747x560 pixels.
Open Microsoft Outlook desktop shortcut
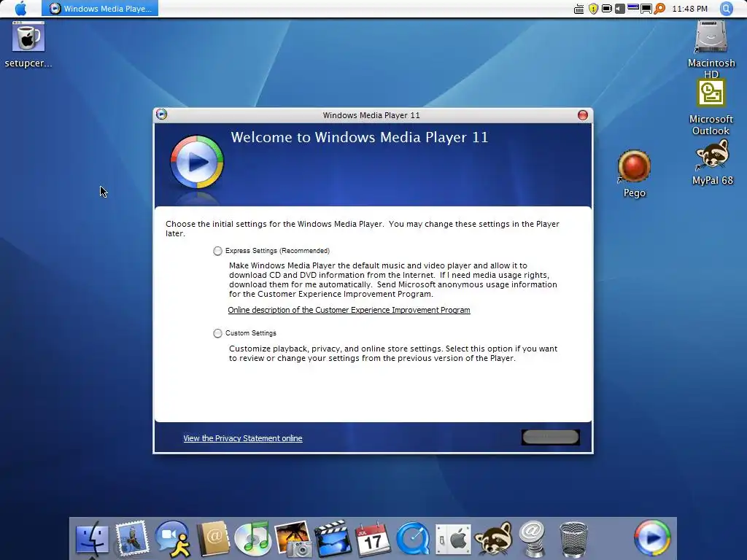click(x=711, y=107)
